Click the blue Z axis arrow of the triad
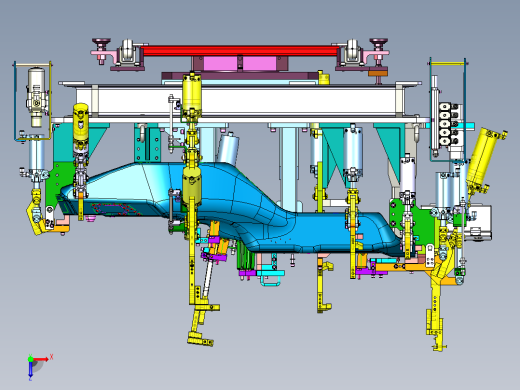520x390 pixels. coord(30,370)
